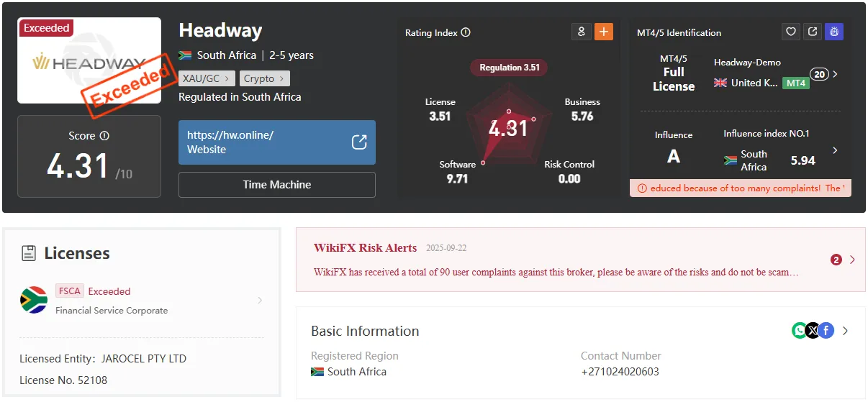Click the South Africa flag beside Influence index

point(731,160)
